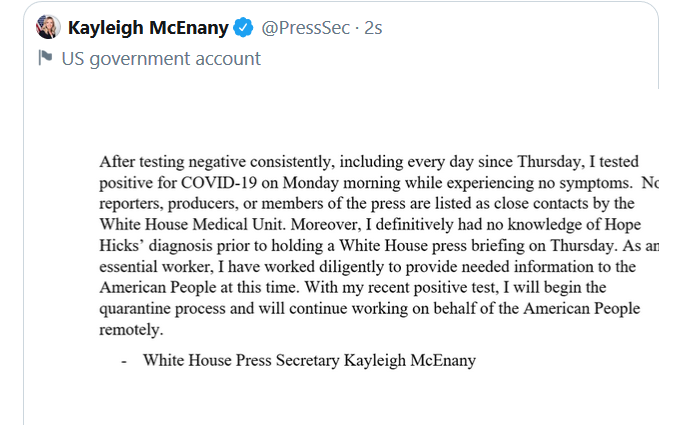Open the tweet via the 2s timestamp
This screenshot has width=678, height=425.
[x=373, y=28]
